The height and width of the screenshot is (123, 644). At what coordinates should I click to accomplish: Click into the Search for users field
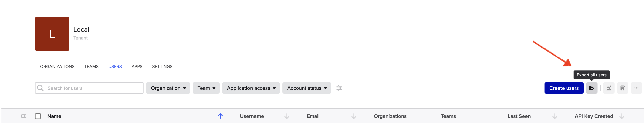[x=89, y=88]
